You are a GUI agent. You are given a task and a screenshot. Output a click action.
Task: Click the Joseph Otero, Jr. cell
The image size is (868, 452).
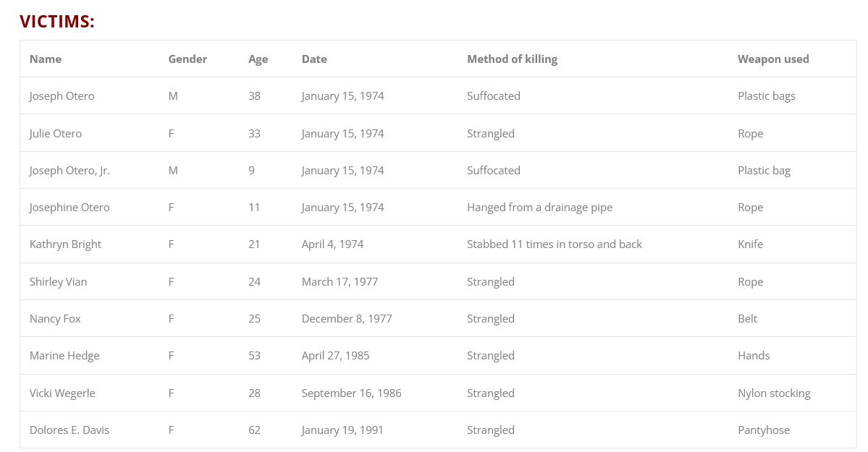click(x=69, y=171)
